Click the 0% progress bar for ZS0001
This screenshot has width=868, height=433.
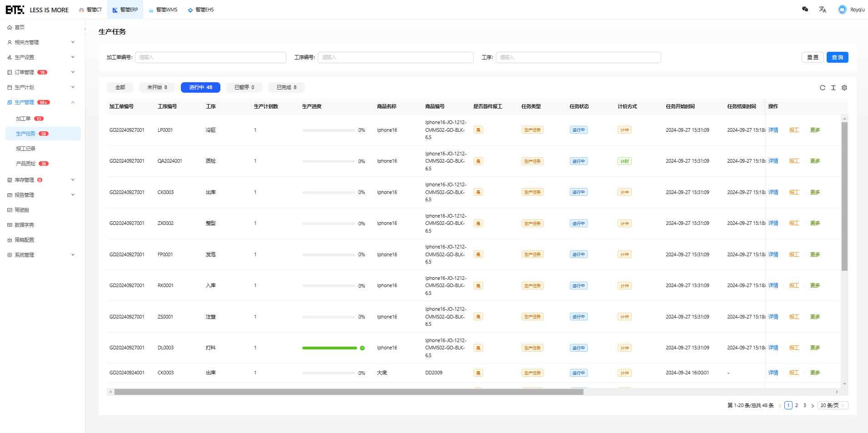329,317
